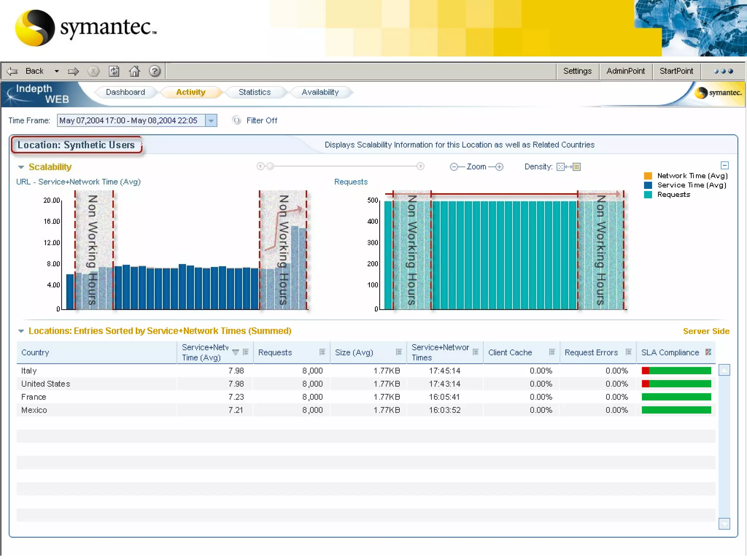Screen dimensions: 747x560
Task: Click the Refresh page icon
Action: (x=114, y=71)
